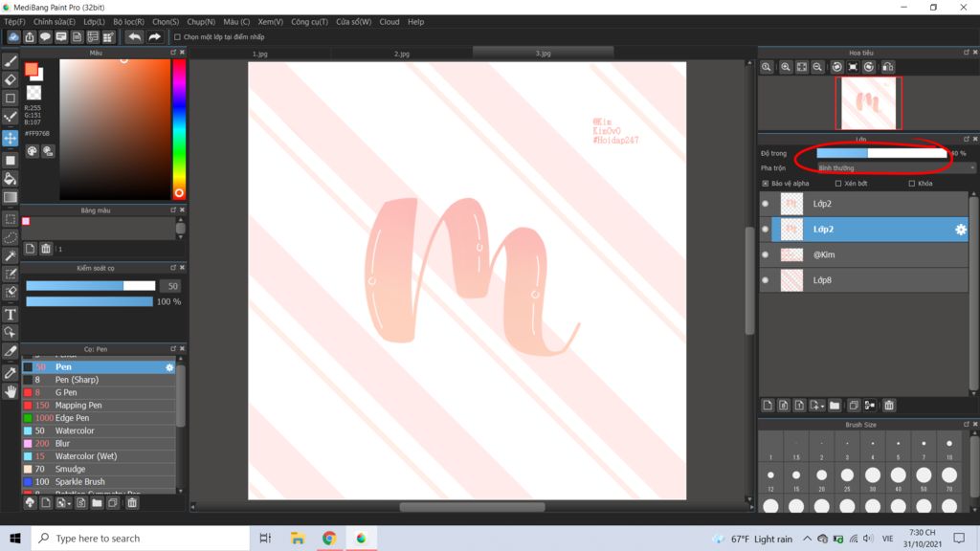Hide the top Lớp2 layer
The width and height of the screenshot is (980, 551).
click(x=765, y=204)
